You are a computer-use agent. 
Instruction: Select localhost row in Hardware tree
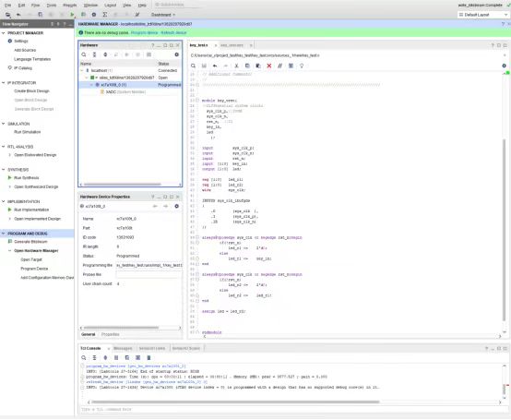point(130,70)
